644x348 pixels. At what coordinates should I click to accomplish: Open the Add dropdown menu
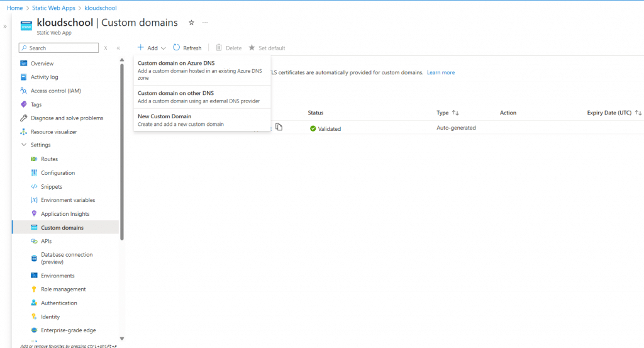click(152, 48)
